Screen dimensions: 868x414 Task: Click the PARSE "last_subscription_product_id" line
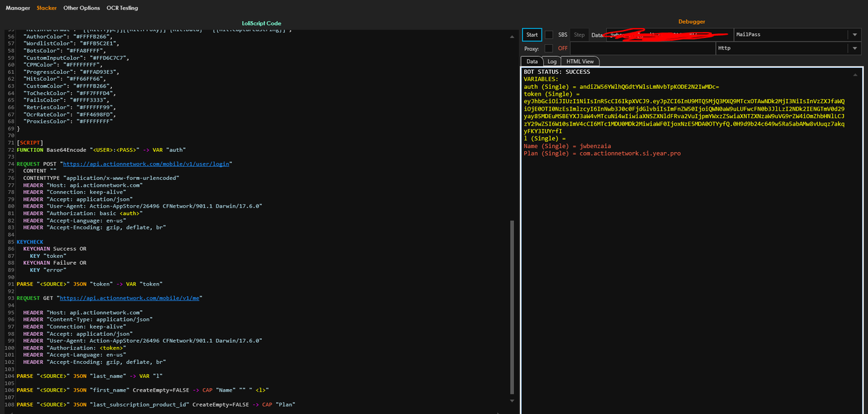tap(156, 404)
